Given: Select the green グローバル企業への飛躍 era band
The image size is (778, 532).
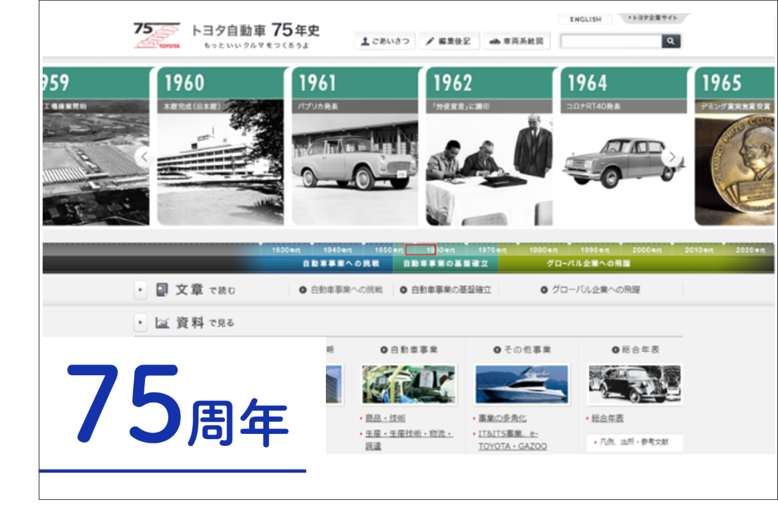Looking at the screenshot, I should [x=588, y=263].
